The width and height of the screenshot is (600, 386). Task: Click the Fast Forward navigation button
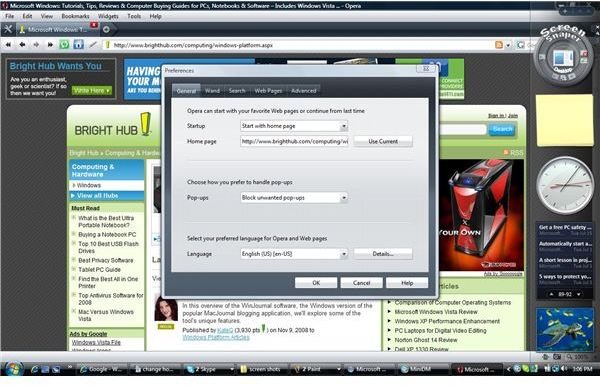[50, 45]
